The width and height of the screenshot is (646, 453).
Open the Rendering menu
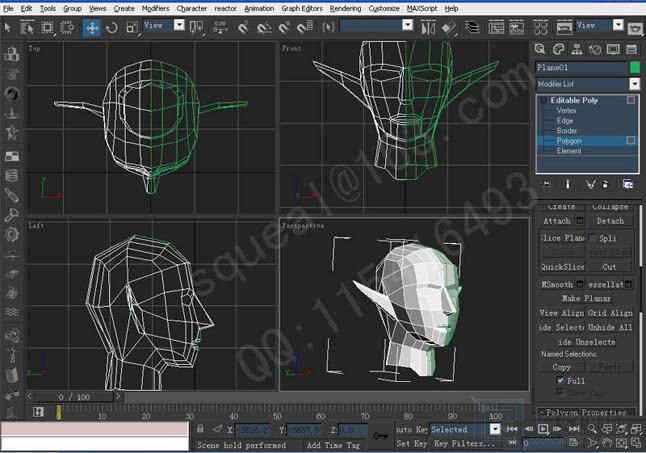coord(345,8)
